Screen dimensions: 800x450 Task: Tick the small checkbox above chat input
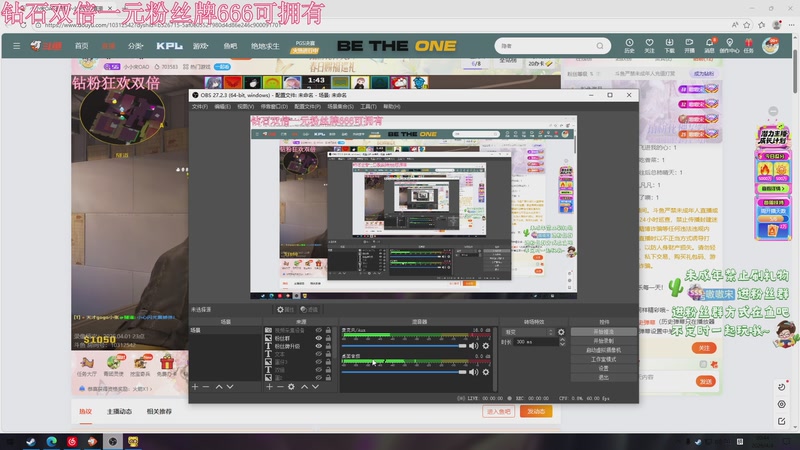[x=704, y=364]
